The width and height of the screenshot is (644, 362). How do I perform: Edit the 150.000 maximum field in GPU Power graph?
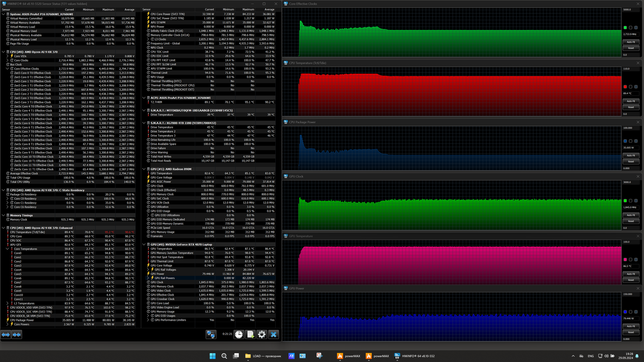click(631, 294)
